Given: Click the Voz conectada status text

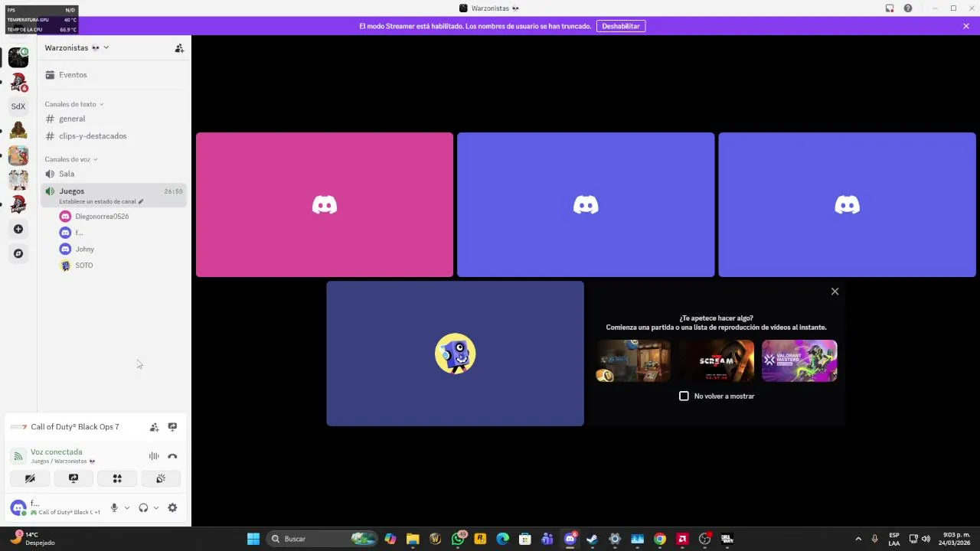Looking at the screenshot, I should [57, 452].
